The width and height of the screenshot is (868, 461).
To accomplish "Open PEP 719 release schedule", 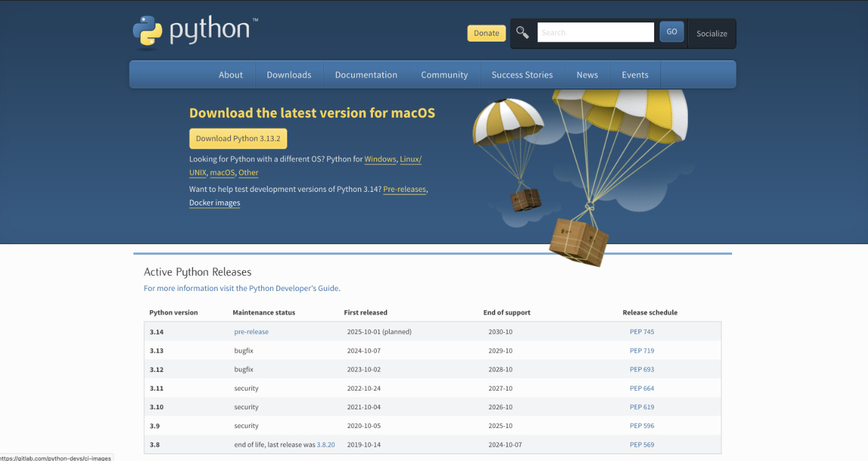I will (642, 351).
